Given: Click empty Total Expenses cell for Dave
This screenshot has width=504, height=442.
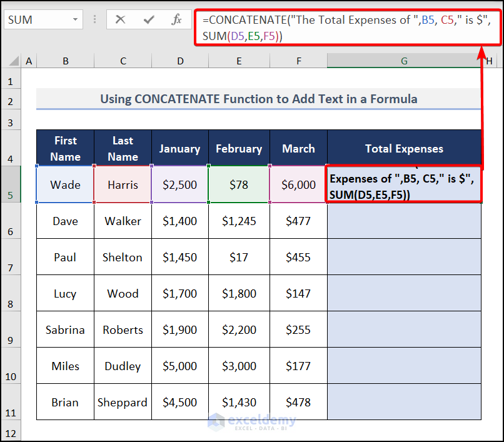Looking at the screenshot, I should pyautogui.click(x=404, y=221).
